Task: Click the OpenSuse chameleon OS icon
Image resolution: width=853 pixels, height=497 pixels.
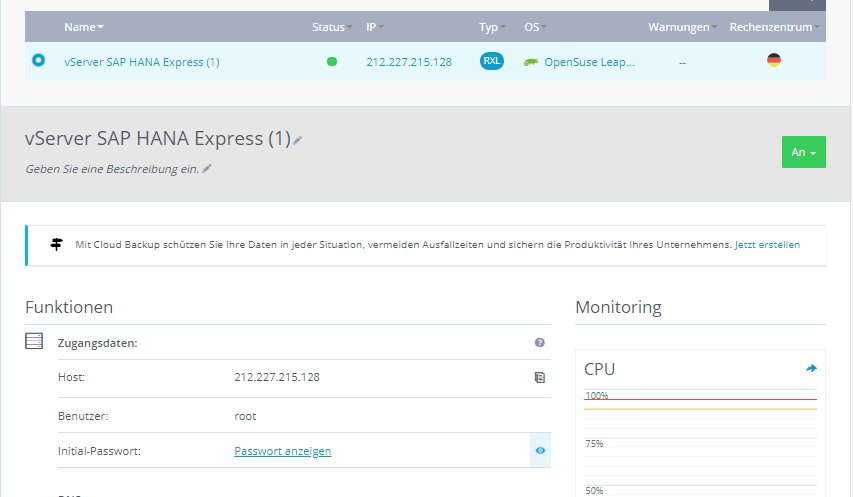Action: tap(531, 63)
